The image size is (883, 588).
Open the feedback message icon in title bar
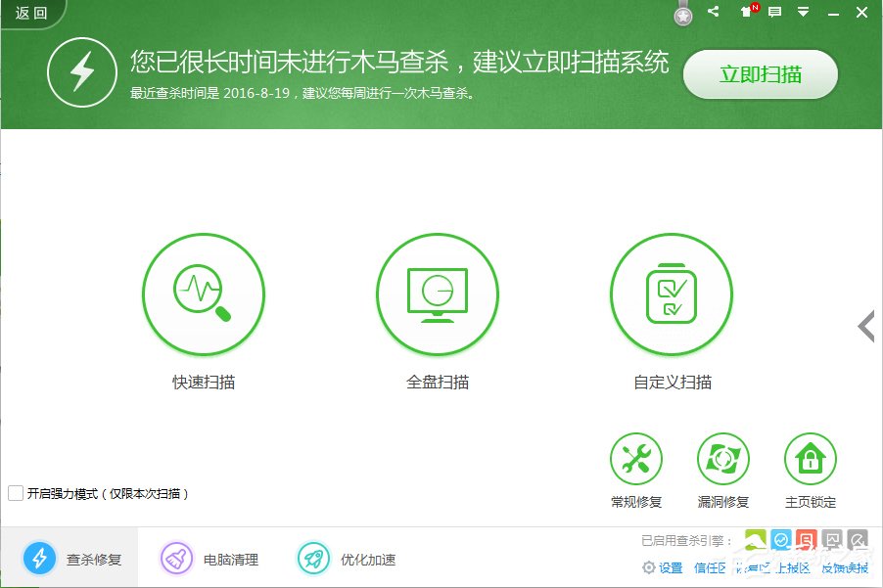[x=775, y=13]
